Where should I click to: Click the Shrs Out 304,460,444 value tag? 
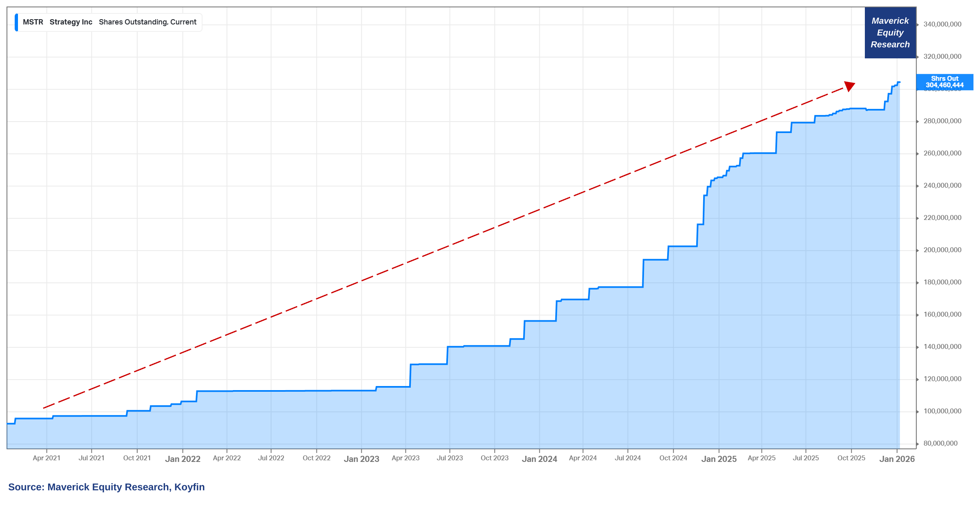[944, 82]
